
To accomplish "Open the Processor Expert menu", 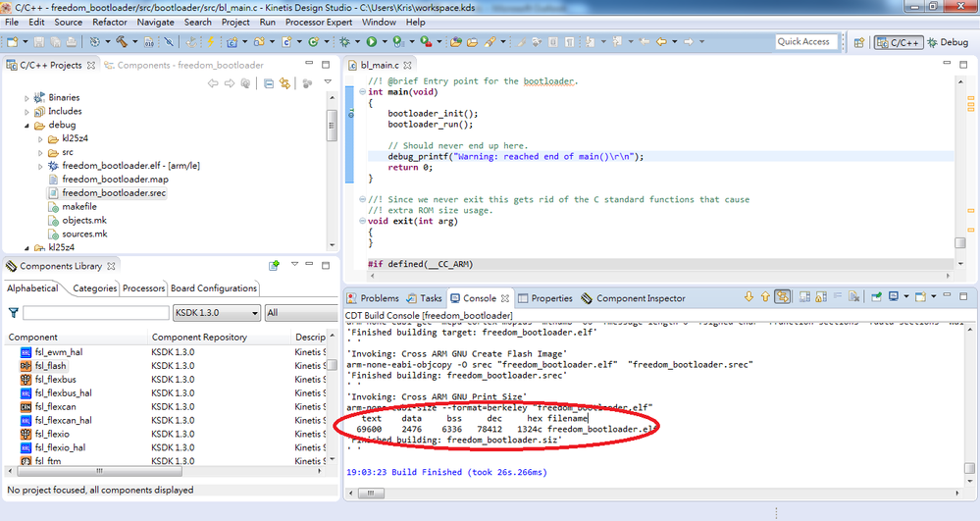I will [x=319, y=22].
